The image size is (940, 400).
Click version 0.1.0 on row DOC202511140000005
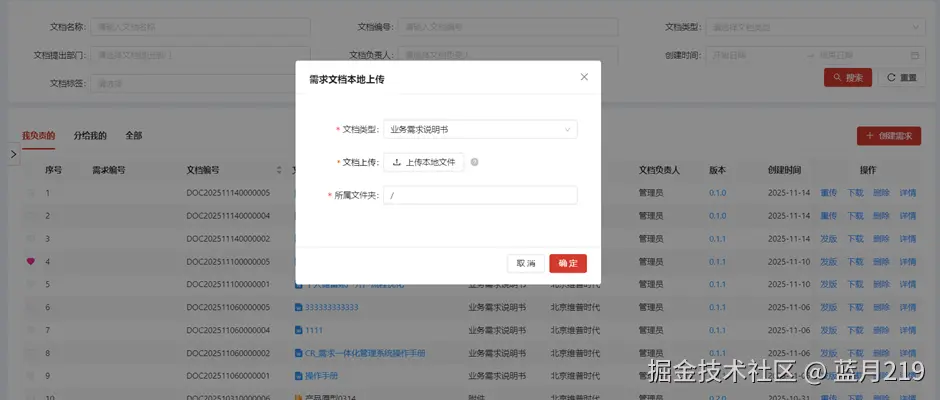718,193
